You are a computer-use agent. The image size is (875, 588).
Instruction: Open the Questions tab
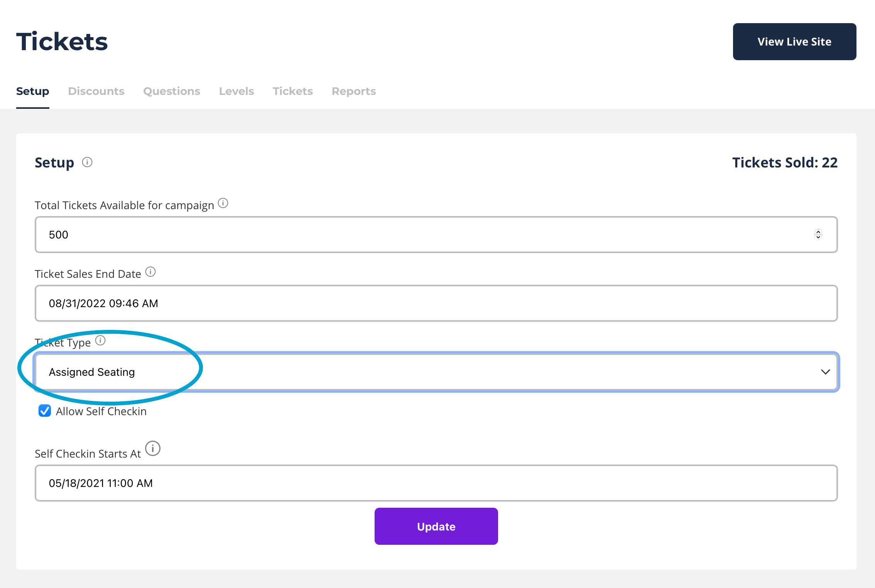(172, 91)
